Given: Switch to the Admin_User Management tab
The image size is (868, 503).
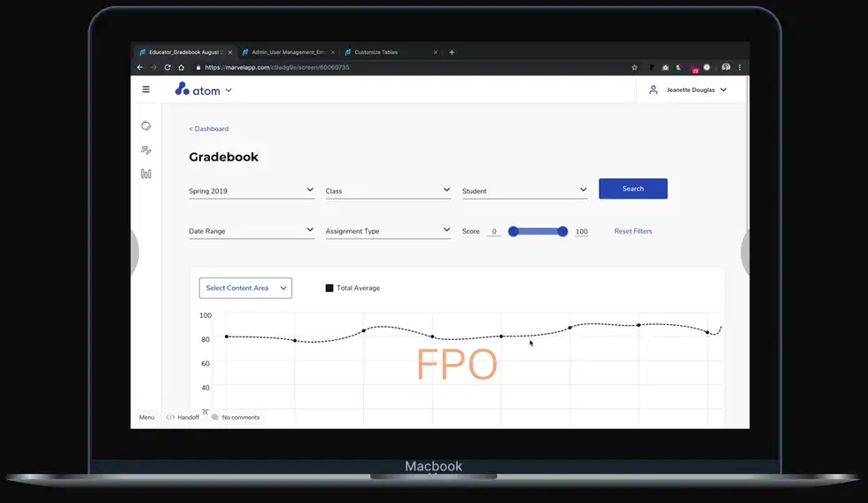Looking at the screenshot, I should [x=288, y=52].
